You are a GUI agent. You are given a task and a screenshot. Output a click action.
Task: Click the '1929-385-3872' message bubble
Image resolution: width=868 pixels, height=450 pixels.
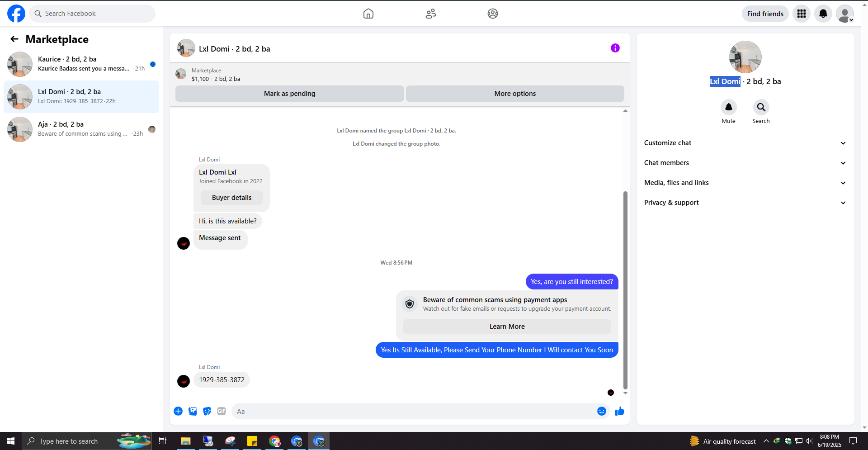click(222, 380)
